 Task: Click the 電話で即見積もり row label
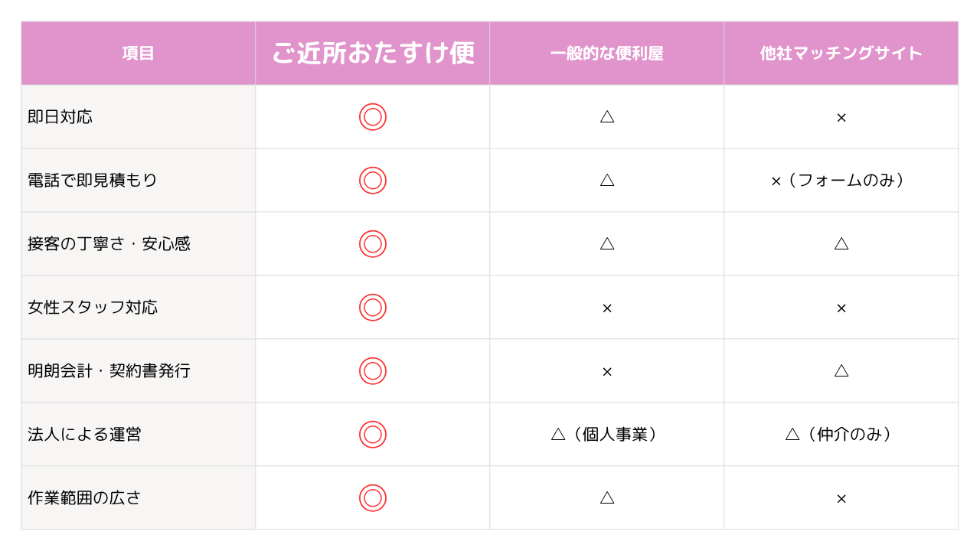tap(93, 181)
